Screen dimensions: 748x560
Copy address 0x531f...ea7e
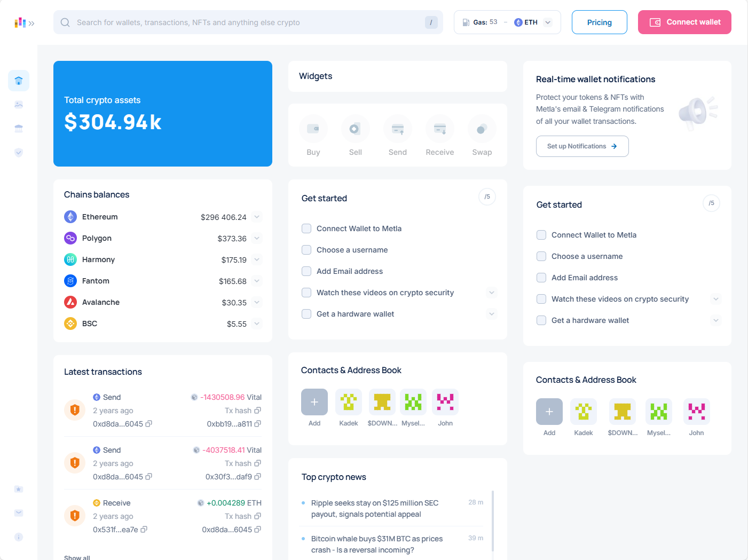pos(144,530)
